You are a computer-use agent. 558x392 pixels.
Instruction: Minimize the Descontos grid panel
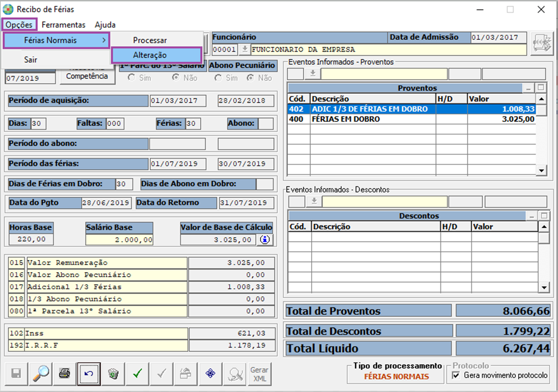tap(531, 216)
